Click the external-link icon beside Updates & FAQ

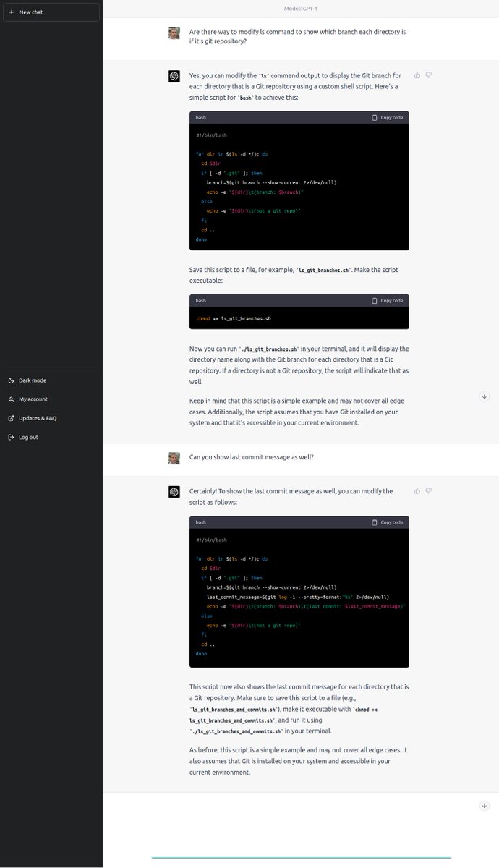(x=11, y=418)
